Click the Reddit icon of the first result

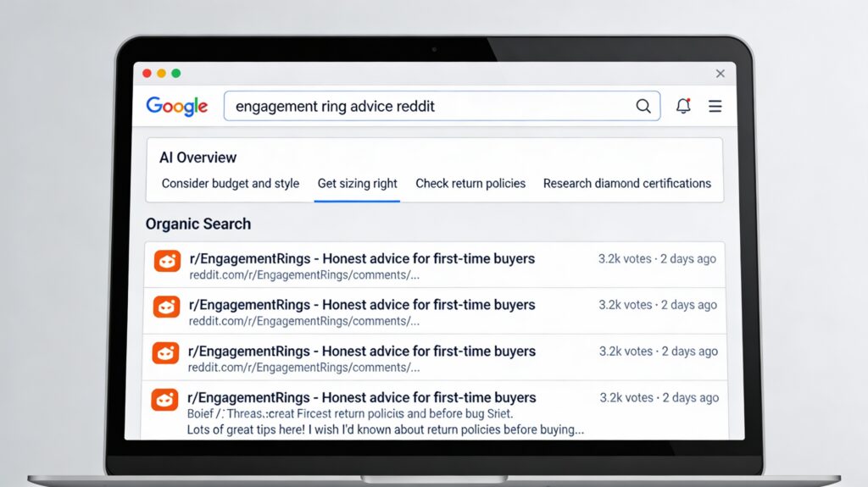pyautogui.click(x=167, y=261)
